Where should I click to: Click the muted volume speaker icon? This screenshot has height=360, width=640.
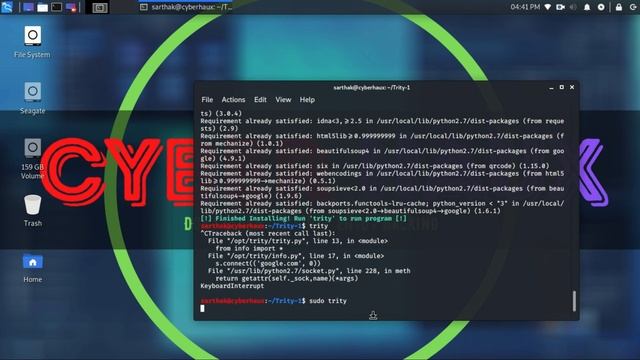[573, 7]
